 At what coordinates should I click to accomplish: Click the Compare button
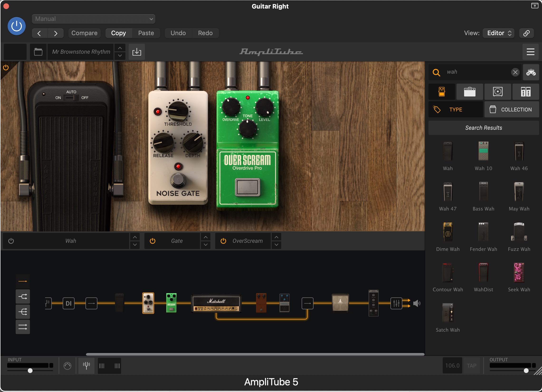(84, 33)
